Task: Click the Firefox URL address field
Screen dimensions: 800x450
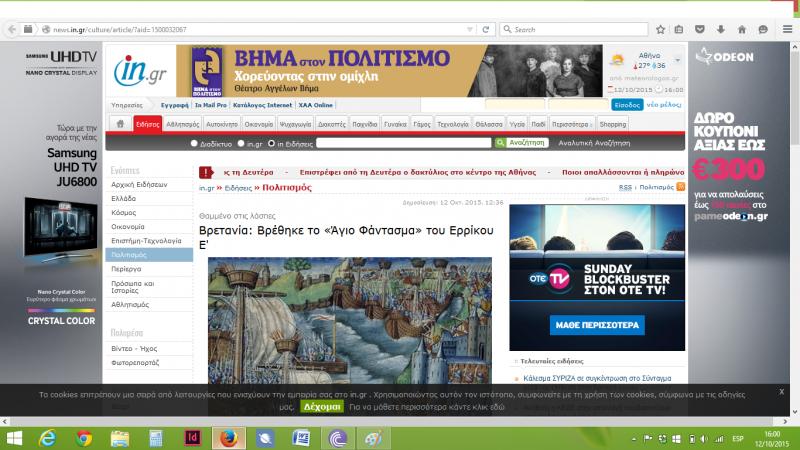Action: 258,30
